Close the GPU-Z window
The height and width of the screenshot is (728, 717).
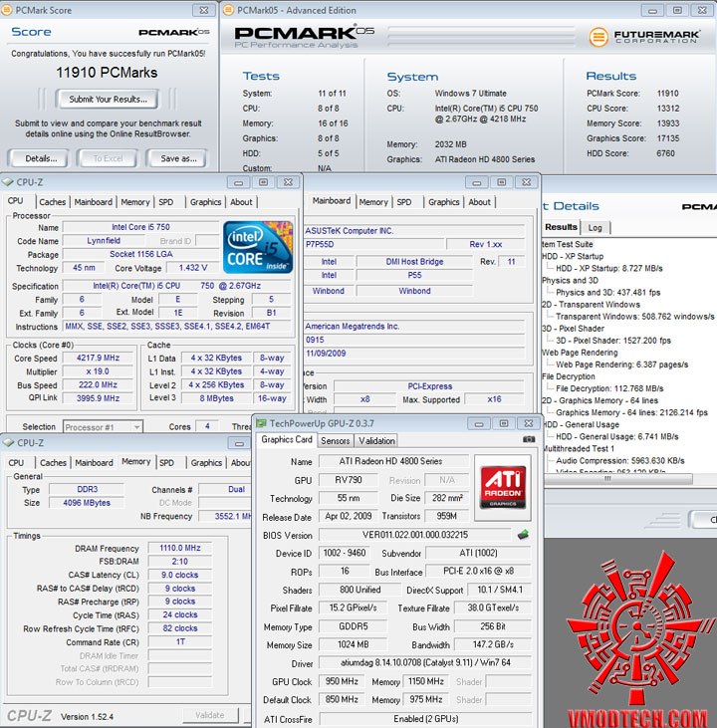pos(529,423)
